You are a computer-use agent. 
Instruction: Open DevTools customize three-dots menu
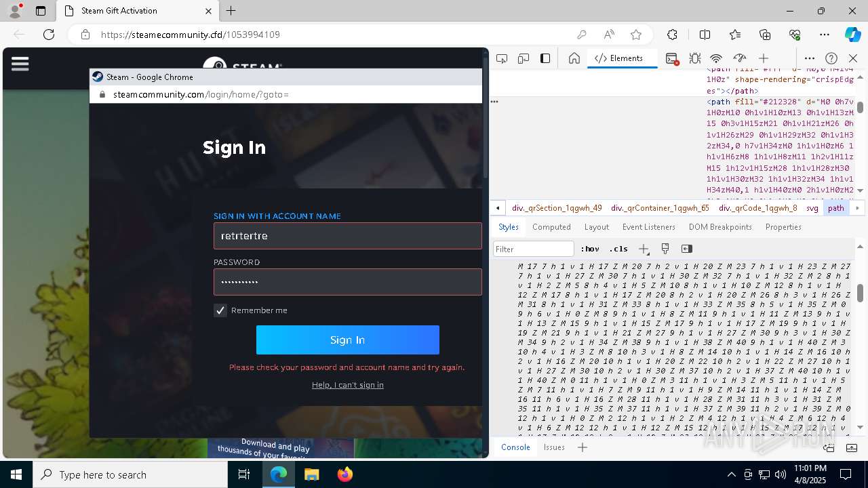pyautogui.click(x=810, y=58)
